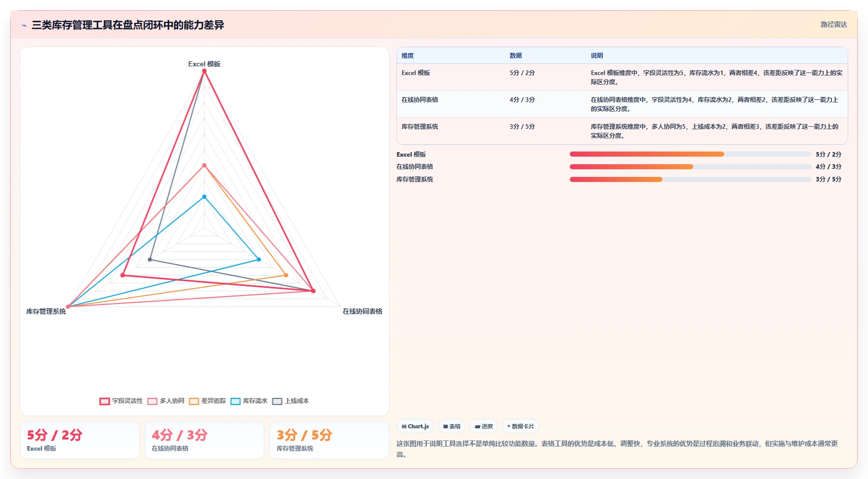Open the 3分 / 5分 库存管理系统 card
Image resolution: width=868 pixels, height=479 pixels.
(329, 440)
